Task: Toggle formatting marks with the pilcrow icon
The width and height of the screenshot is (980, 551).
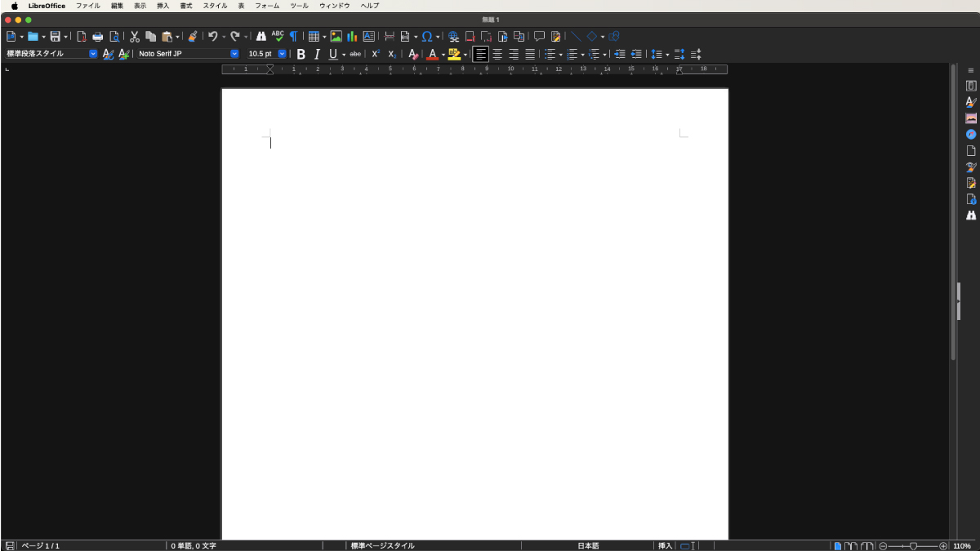Action: 293,37
